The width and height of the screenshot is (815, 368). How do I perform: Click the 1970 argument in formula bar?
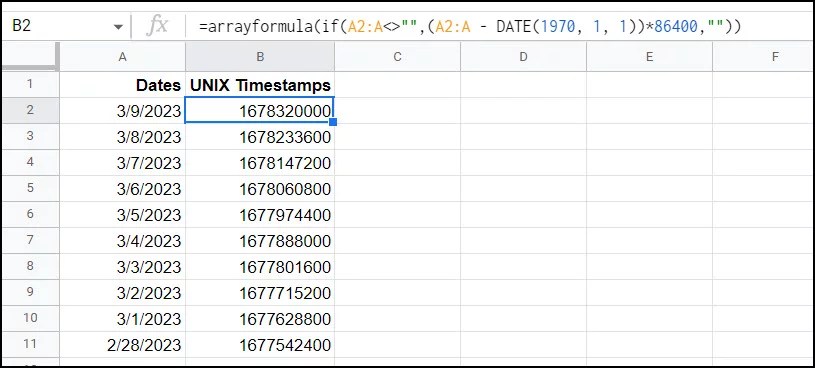pos(558,26)
